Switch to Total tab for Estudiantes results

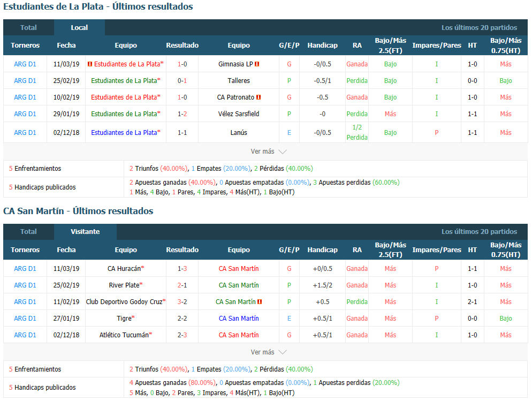(28, 27)
